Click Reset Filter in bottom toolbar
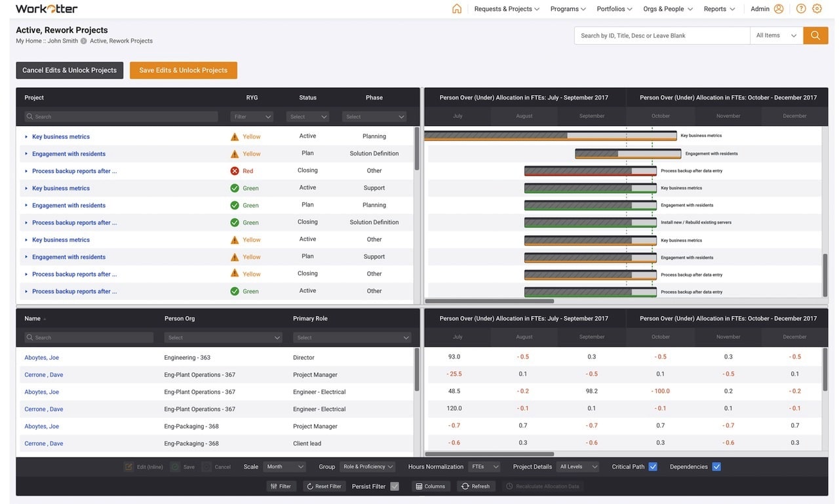The height and width of the screenshot is (504, 839). 324,486
